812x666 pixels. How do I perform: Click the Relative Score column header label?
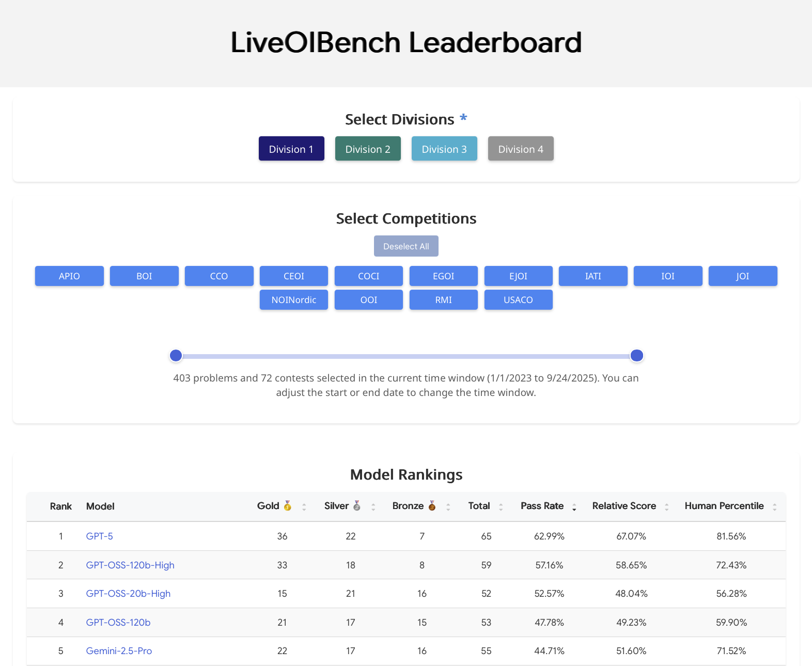(624, 506)
